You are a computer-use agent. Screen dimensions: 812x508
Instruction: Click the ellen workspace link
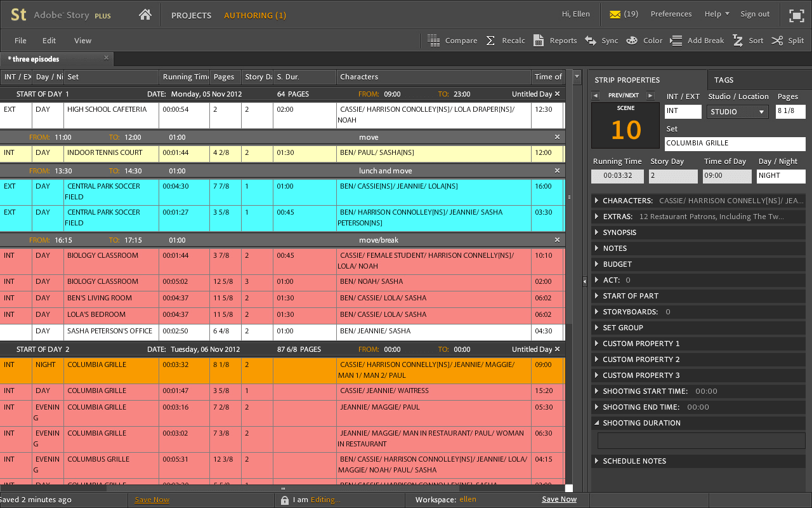click(468, 500)
